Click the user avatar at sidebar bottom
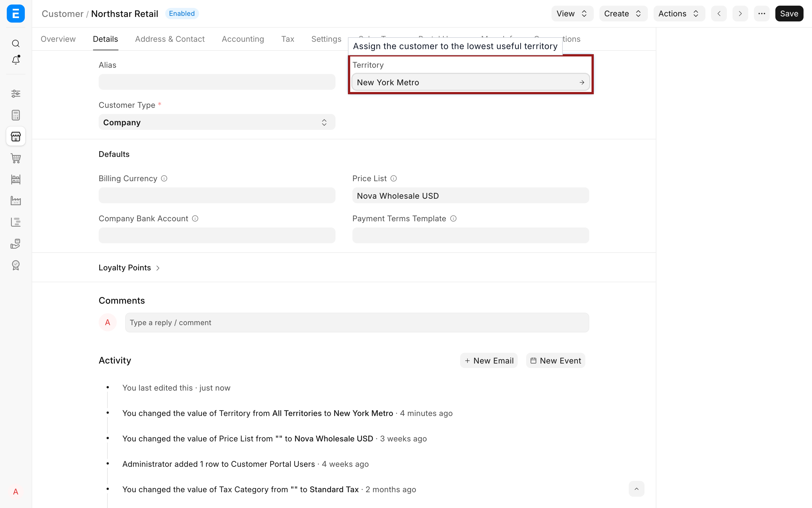 pyautogui.click(x=16, y=492)
